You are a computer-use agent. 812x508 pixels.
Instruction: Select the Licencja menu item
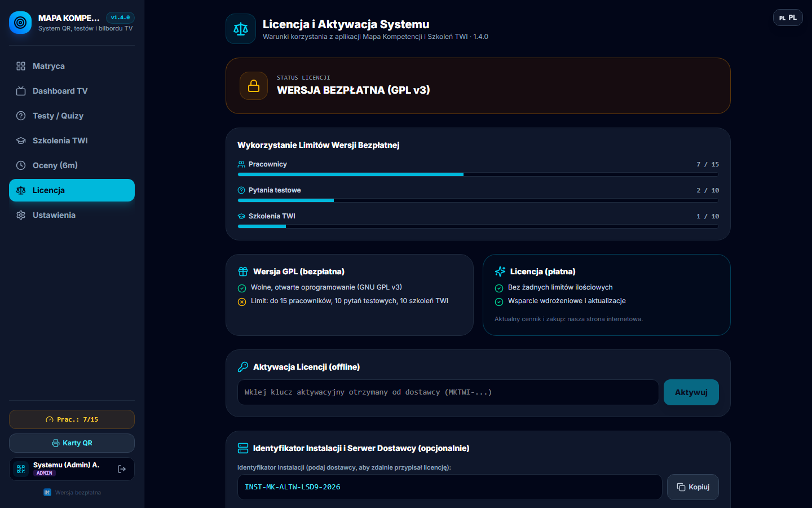(72, 190)
